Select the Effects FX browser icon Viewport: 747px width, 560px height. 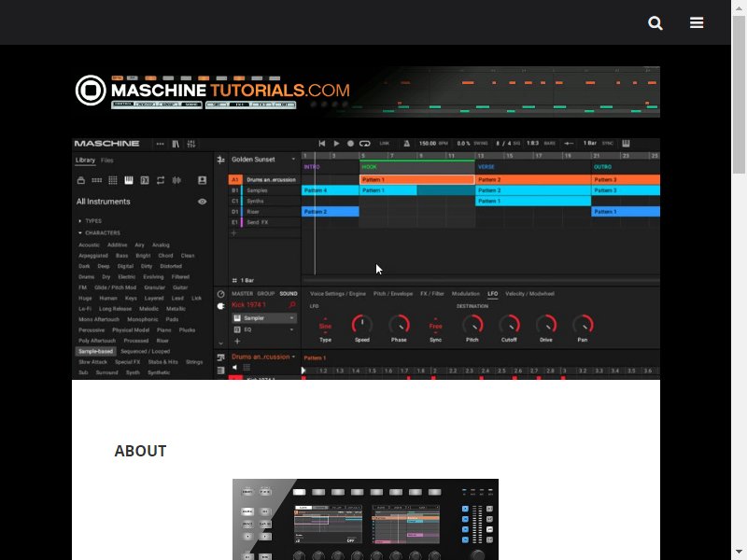145,180
